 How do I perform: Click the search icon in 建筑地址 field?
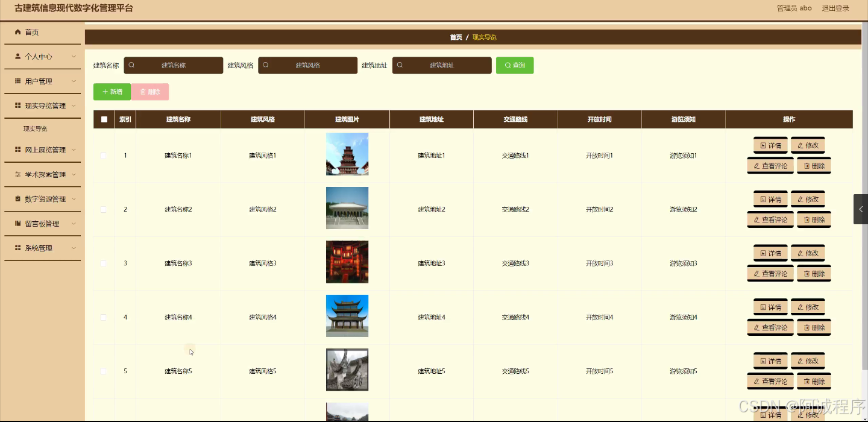point(400,65)
